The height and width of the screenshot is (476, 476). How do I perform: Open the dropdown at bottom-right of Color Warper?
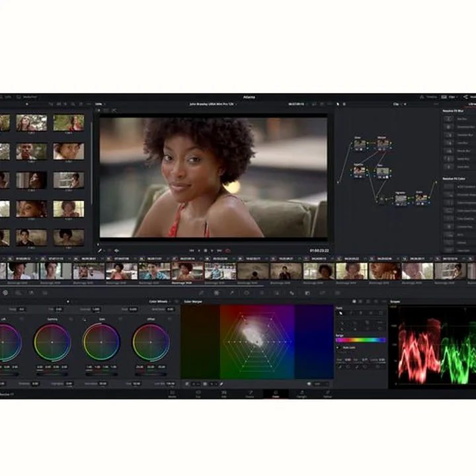click(321, 384)
